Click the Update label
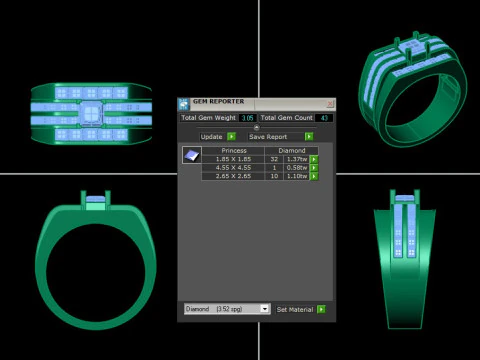480x360 pixels. pyautogui.click(x=211, y=137)
